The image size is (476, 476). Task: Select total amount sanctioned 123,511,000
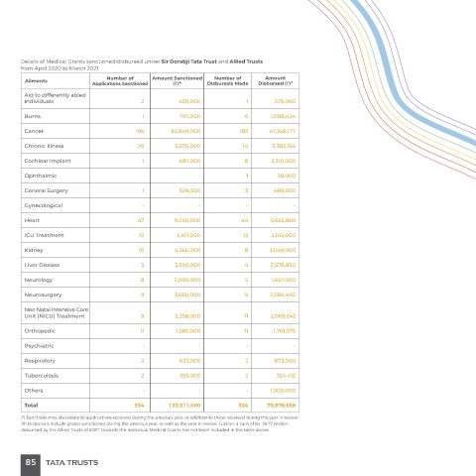coord(184,406)
